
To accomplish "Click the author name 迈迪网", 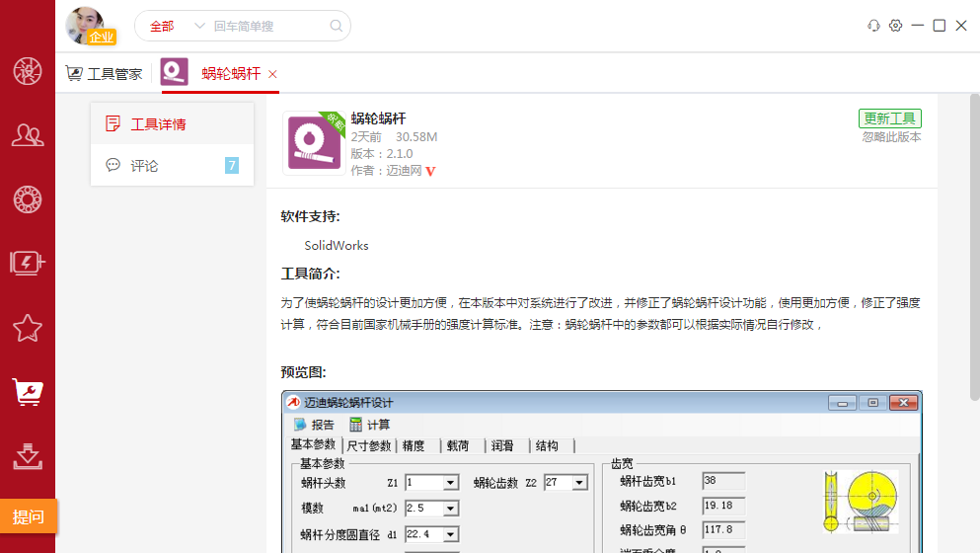I will (x=404, y=171).
